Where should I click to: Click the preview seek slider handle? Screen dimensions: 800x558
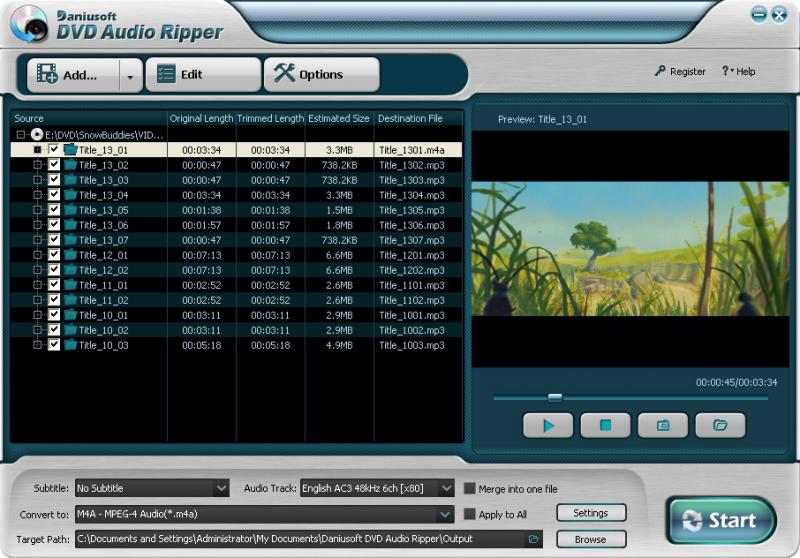[554, 397]
